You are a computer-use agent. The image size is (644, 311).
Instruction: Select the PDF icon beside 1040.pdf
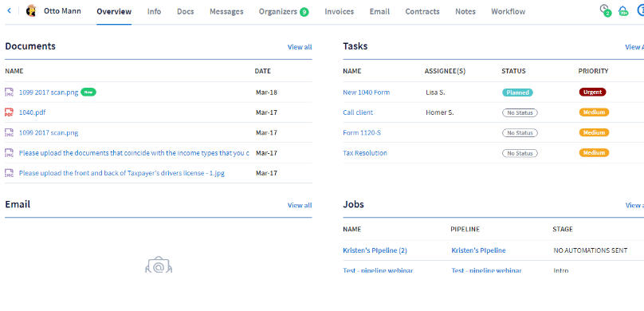tap(9, 112)
